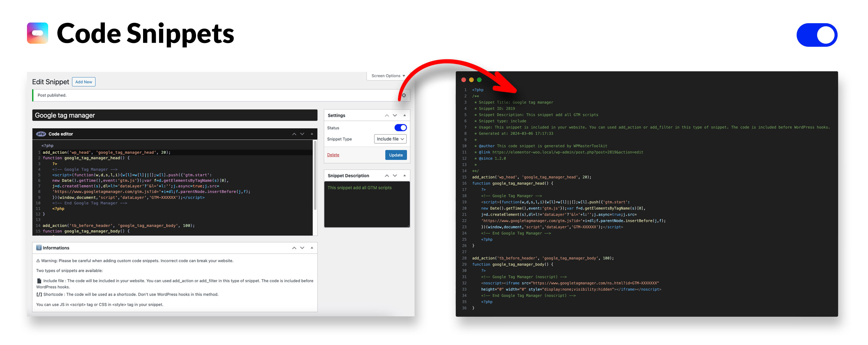Click the Add New button

84,82
